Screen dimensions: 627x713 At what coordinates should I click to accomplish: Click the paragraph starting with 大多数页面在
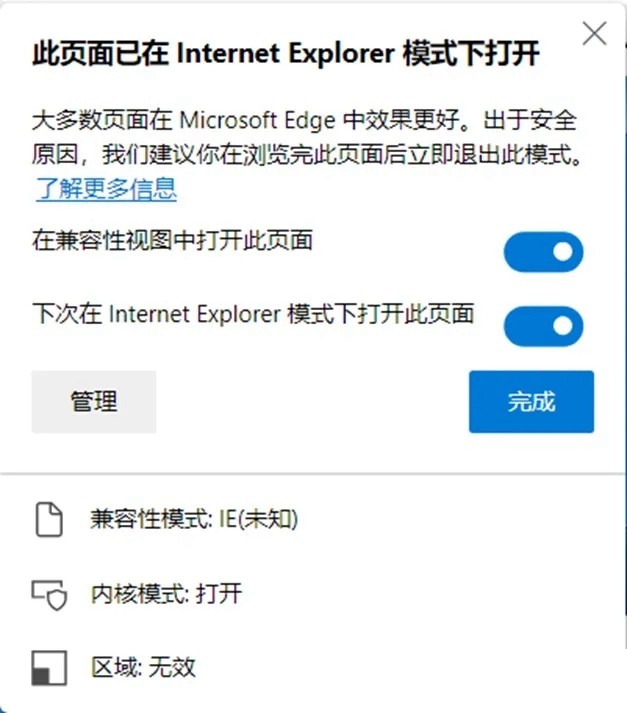(x=307, y=138)
